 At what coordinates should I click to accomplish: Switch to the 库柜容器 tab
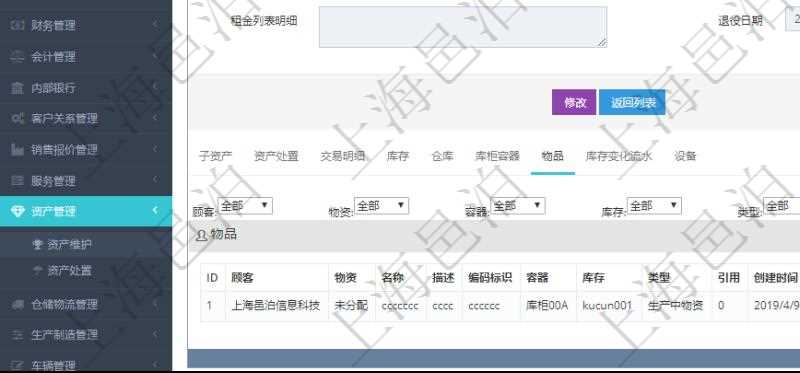click(497, 156)
